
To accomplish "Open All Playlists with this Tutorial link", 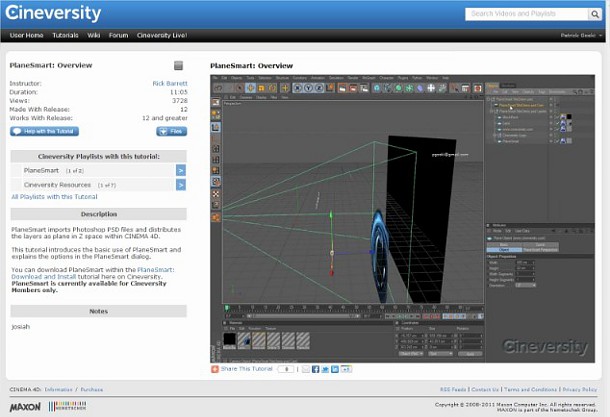I will (x=54, y=197).
